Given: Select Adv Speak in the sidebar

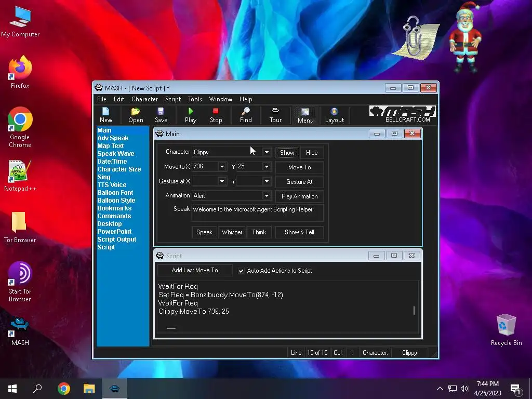Looking at the screenshot, I should pyautogui.click(x=113, y=138).
